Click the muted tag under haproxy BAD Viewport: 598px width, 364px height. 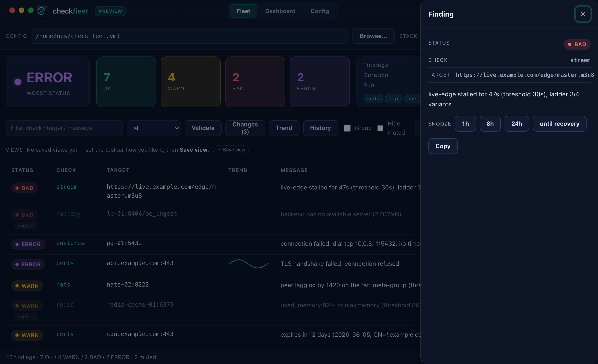pyautogui.click(x=26, y=226)
